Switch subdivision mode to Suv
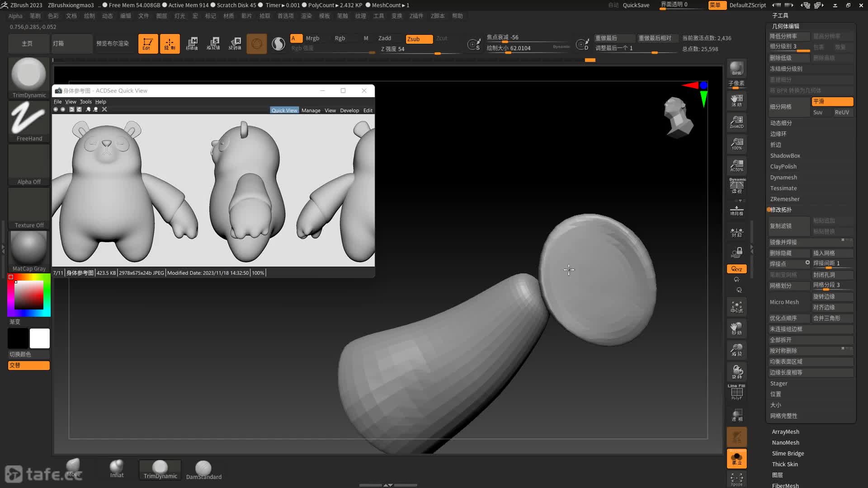 [818, 113]
